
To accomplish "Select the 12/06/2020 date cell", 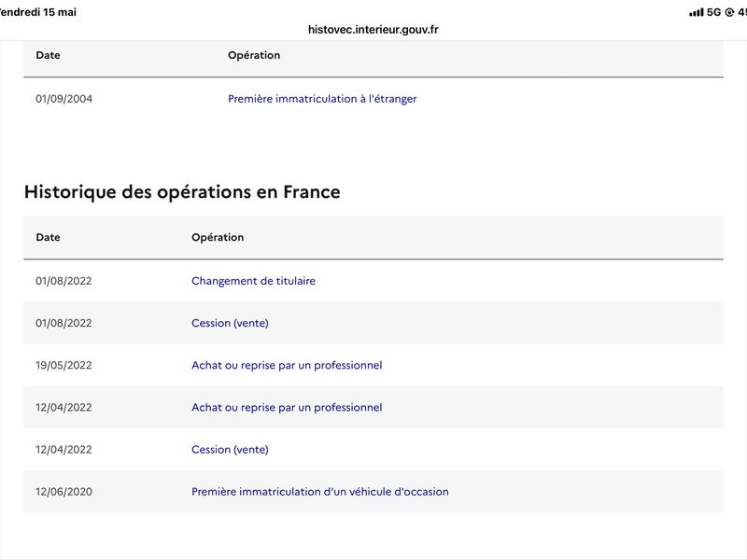I will pos(63,492).
